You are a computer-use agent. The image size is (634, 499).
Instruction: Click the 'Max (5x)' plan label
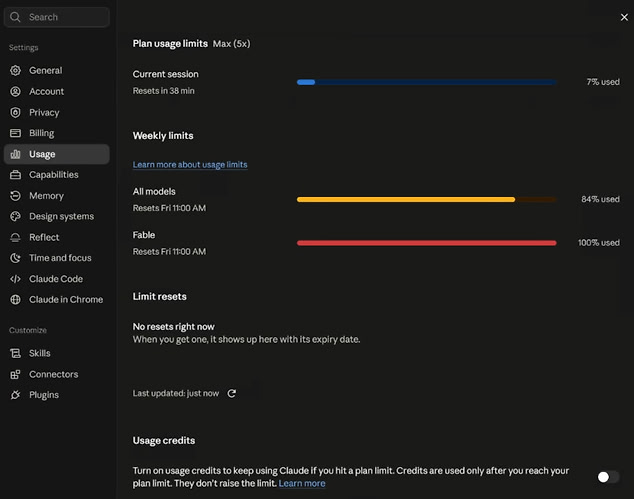(232, 44)
